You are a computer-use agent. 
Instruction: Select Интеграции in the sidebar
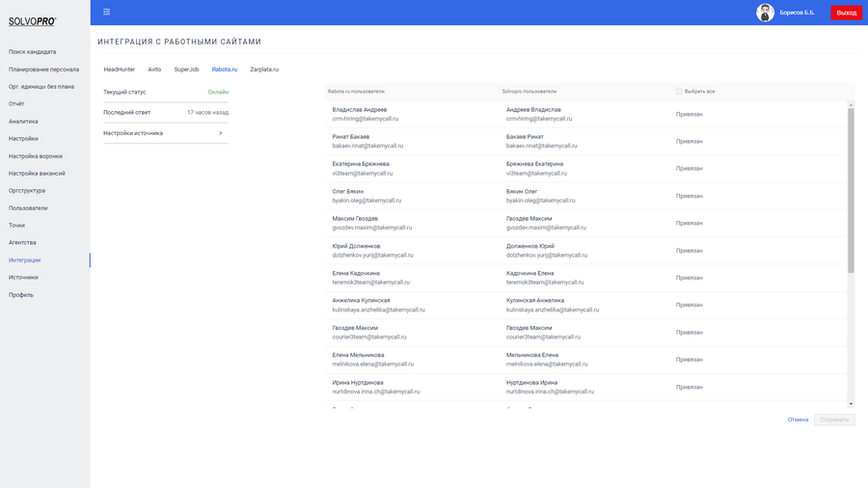point(24,260)
